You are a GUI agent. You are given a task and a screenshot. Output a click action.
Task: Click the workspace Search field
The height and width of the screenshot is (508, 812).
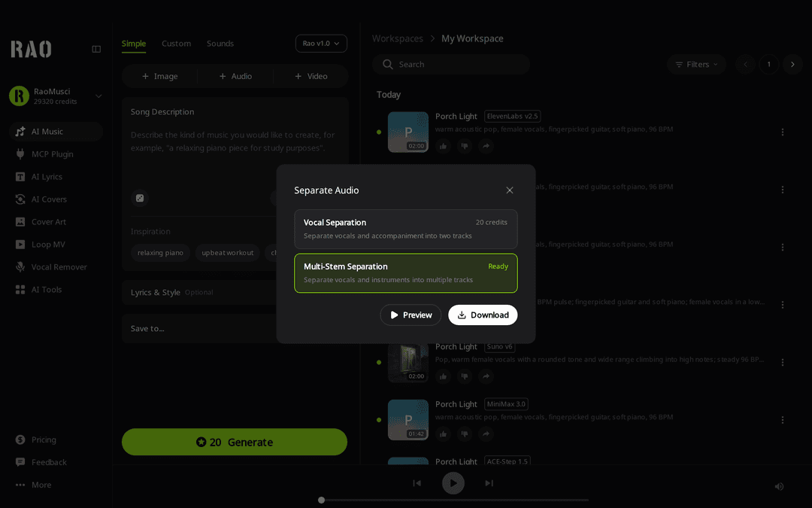451,64
